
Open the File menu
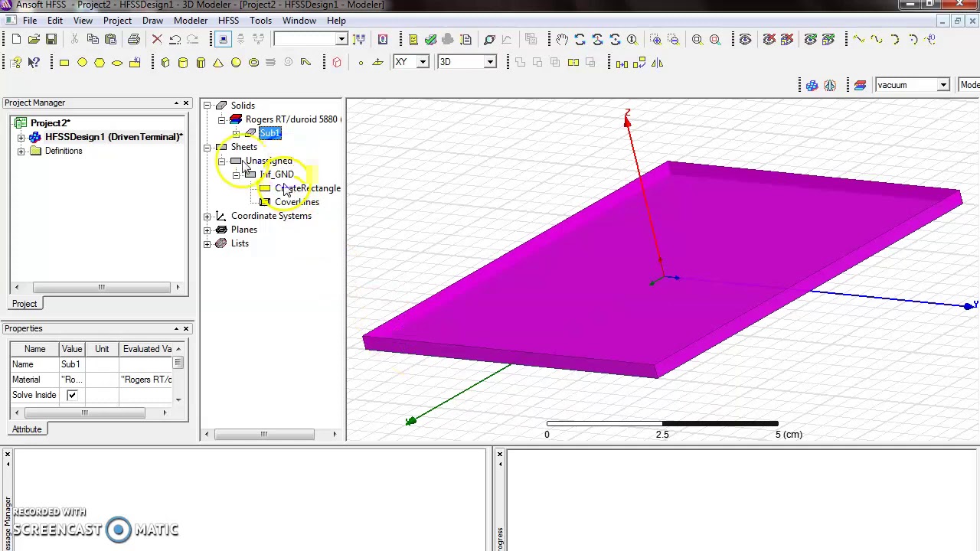[29, 21]
